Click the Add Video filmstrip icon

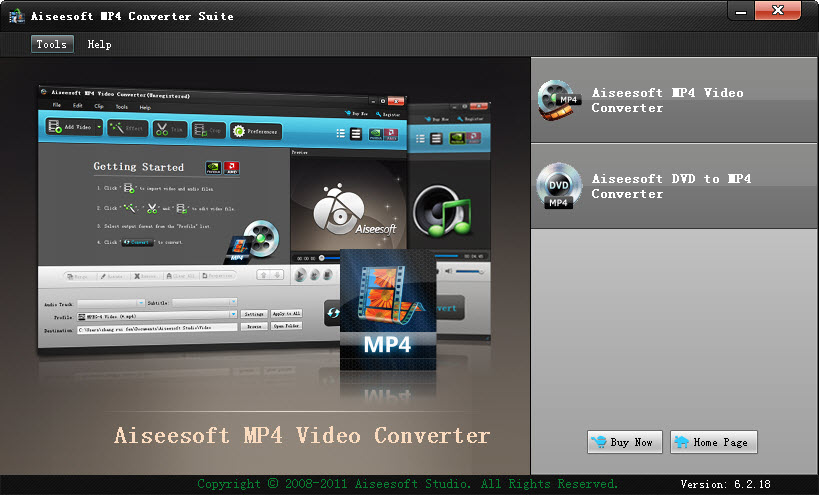click(56, 129)
